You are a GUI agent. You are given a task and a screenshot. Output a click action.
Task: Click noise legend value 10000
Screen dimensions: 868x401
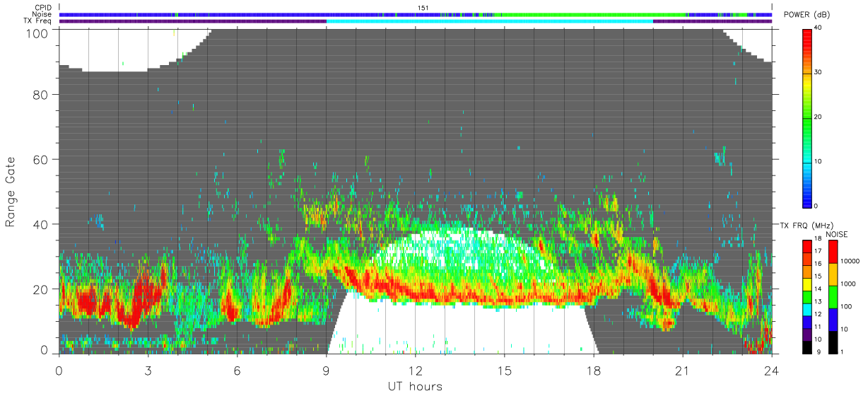click(848, 261)
